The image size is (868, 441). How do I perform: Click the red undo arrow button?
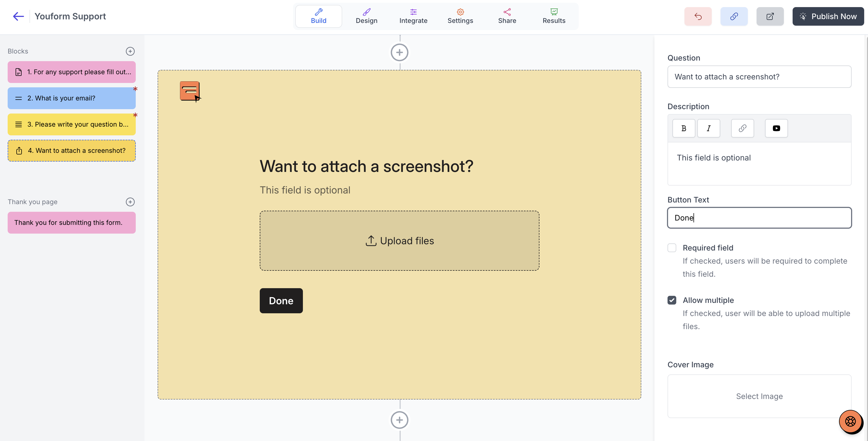(x=698, y=16)
